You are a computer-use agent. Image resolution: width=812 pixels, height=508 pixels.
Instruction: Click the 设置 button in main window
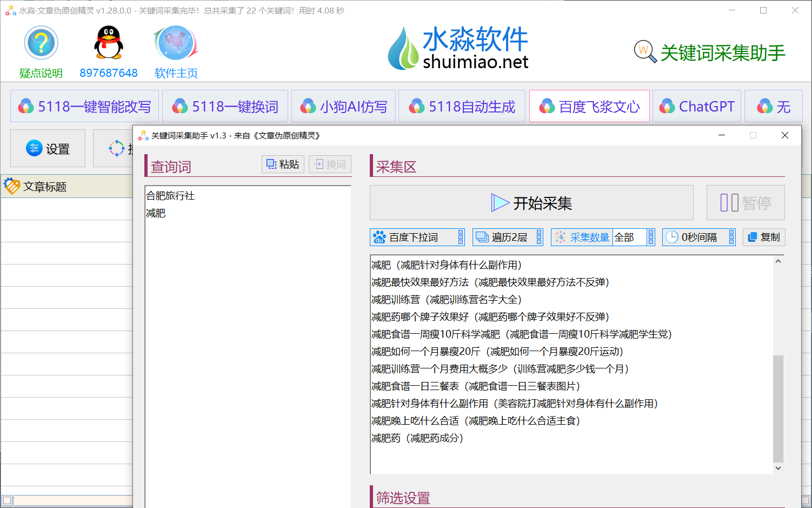click(48, 148)
